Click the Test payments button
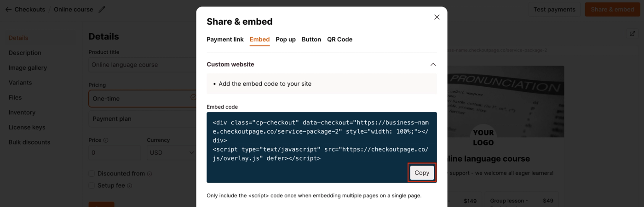The image size is (644, 207). [554, 9]
